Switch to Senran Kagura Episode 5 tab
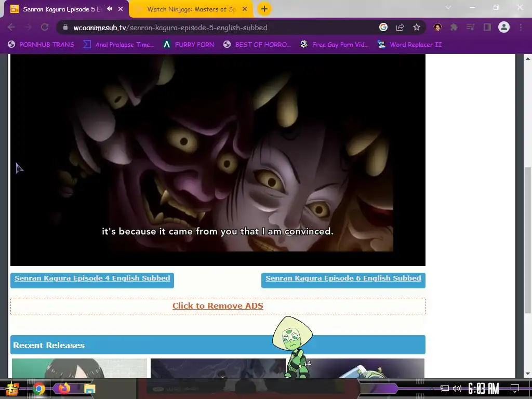 [62, 9]
